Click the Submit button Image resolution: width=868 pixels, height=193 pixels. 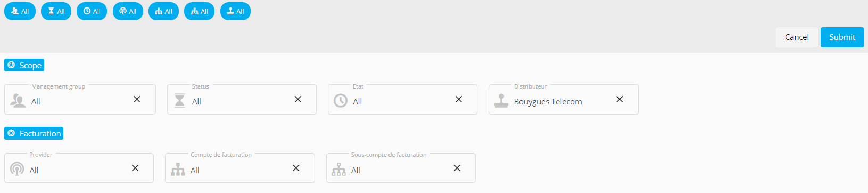point(842,37)
